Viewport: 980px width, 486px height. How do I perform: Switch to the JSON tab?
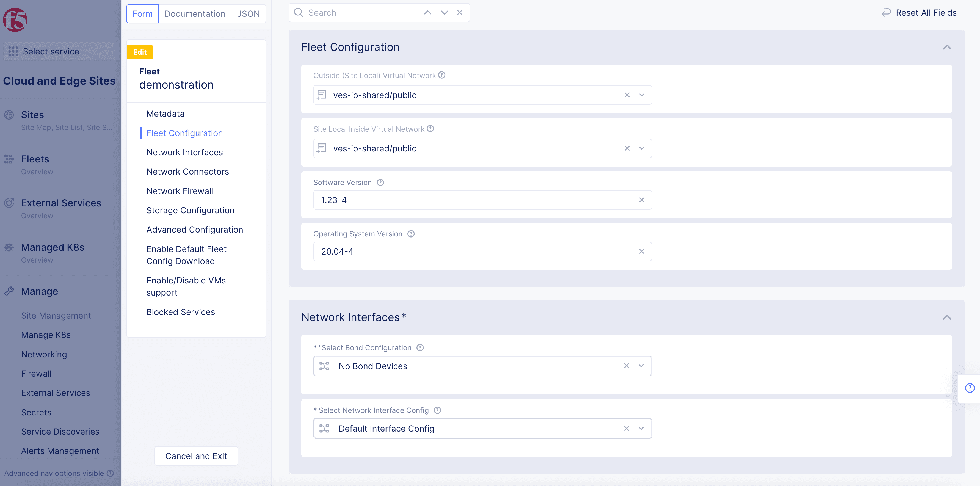[248, 14]
